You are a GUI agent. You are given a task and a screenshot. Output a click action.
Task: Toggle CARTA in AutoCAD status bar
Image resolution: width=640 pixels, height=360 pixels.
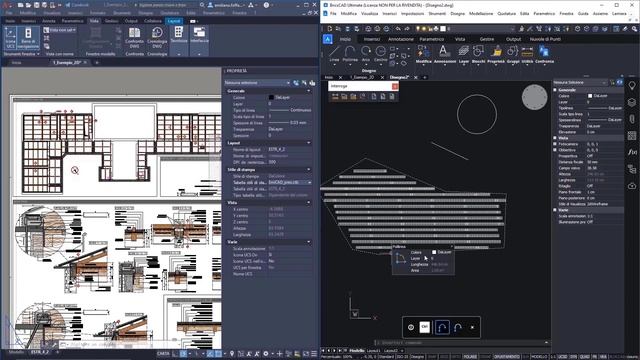point(163,353)
